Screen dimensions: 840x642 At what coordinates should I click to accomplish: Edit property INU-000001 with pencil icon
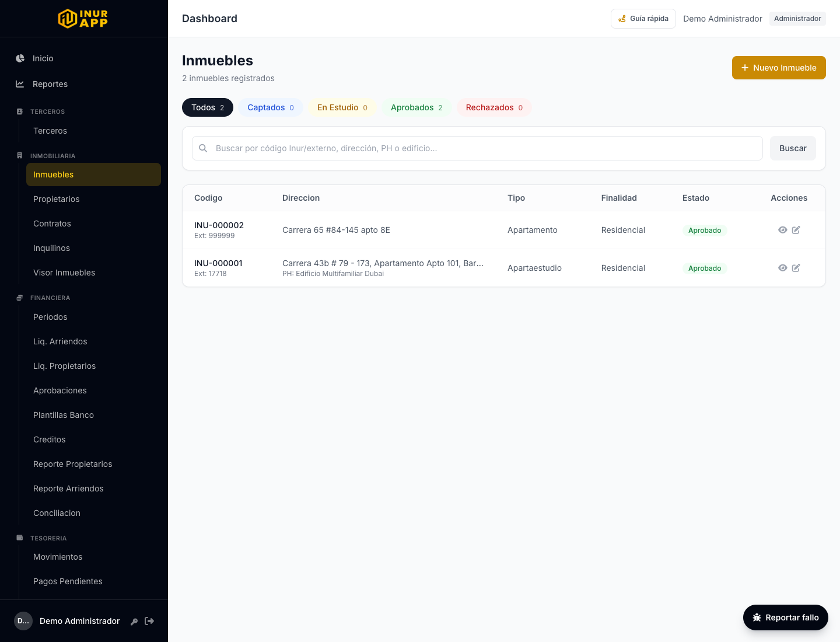click(x=796, y=268)
